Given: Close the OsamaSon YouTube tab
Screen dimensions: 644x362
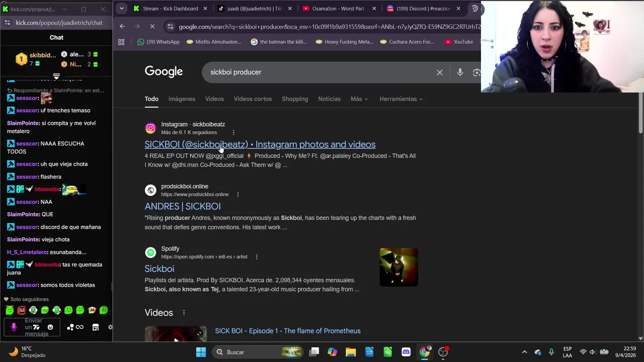Looking at the screenshot, I should 374,9.
